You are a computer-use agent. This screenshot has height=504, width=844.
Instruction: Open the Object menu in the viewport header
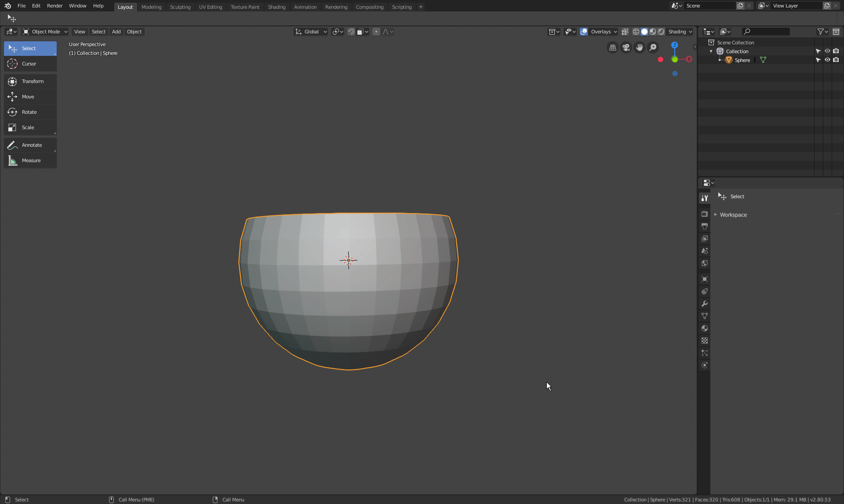click(x=134, y=32)
